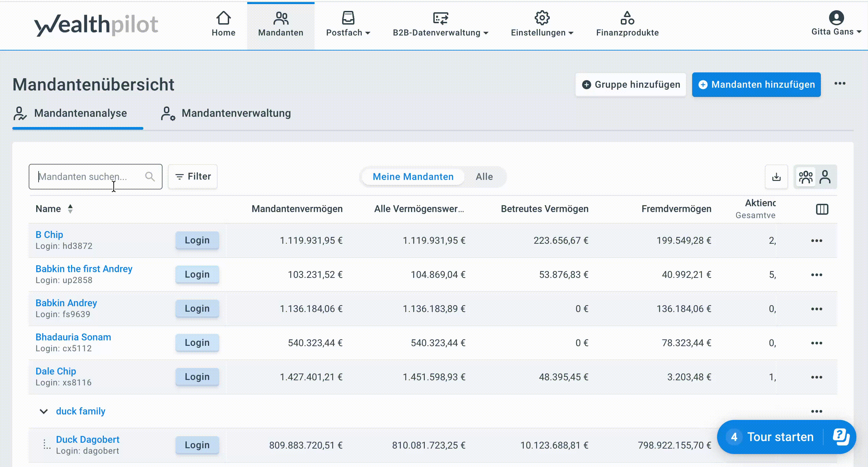
Task: Sort by Name column arrows
Action: [x=70, y=209]
